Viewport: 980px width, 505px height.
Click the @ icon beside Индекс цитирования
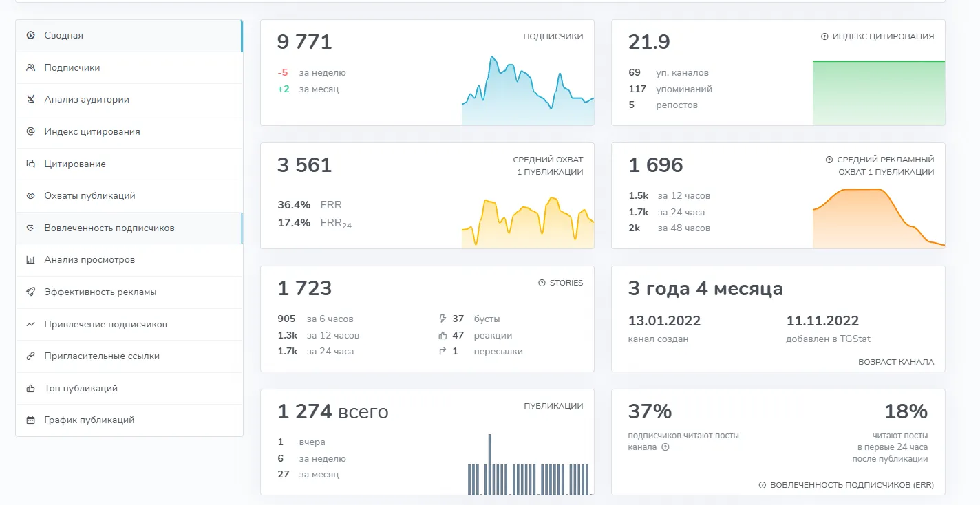tap(30, 131)
